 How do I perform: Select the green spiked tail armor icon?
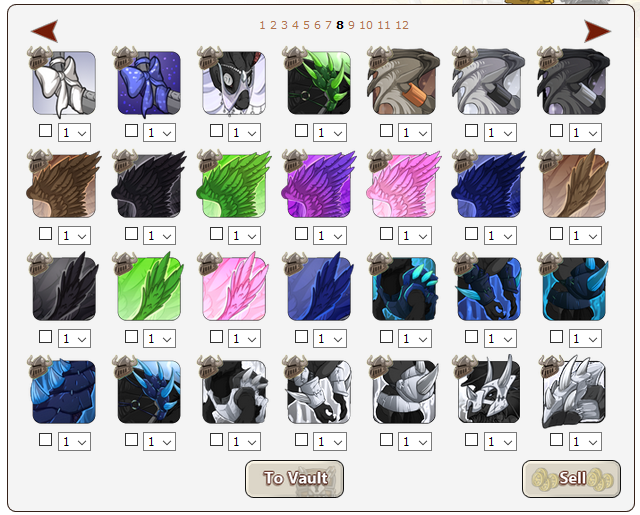319,83
